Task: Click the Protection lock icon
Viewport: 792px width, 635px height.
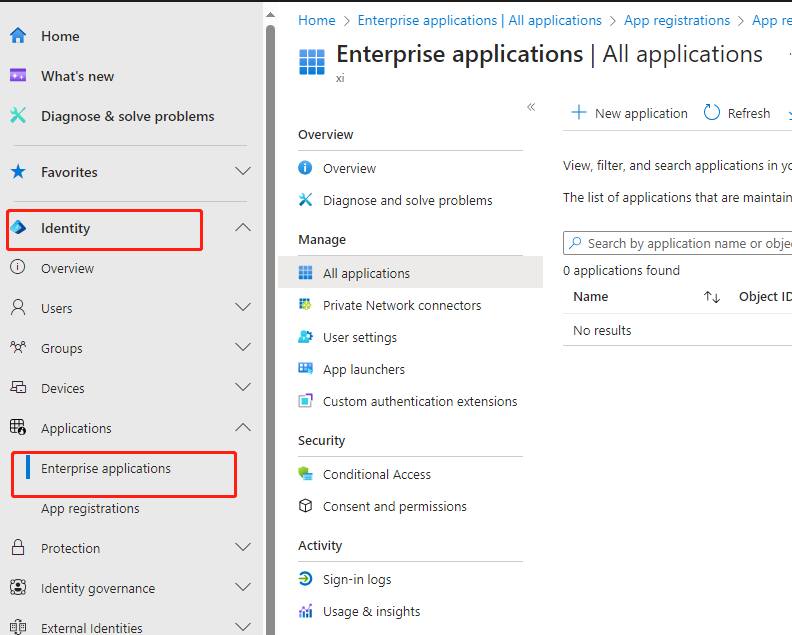Action: click(18, 547)
